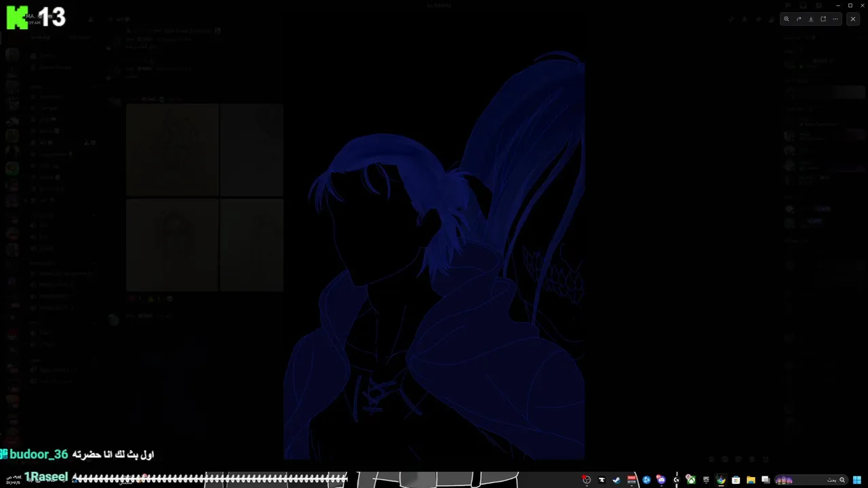Forward the image using the arrow icon
Viewport: 868px width, 488px height.
799,19
